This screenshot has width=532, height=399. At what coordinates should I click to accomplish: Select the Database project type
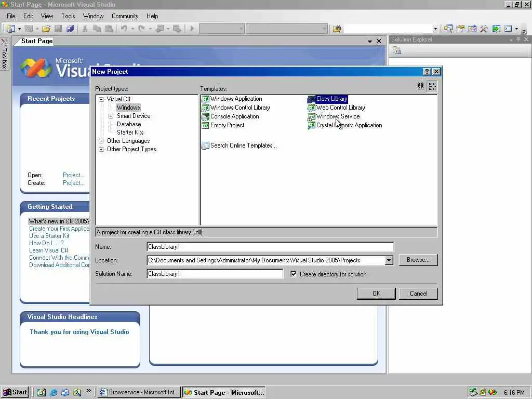[x=129, y=124]
